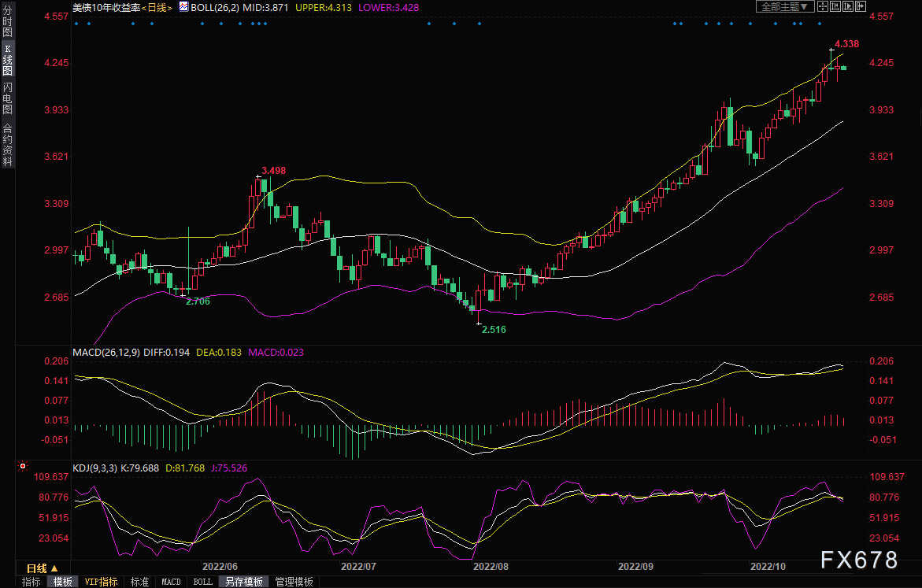Screen dimensions: 922x588
Task: Select the 模板 bottom tab
Action: (x=62, y=582)
